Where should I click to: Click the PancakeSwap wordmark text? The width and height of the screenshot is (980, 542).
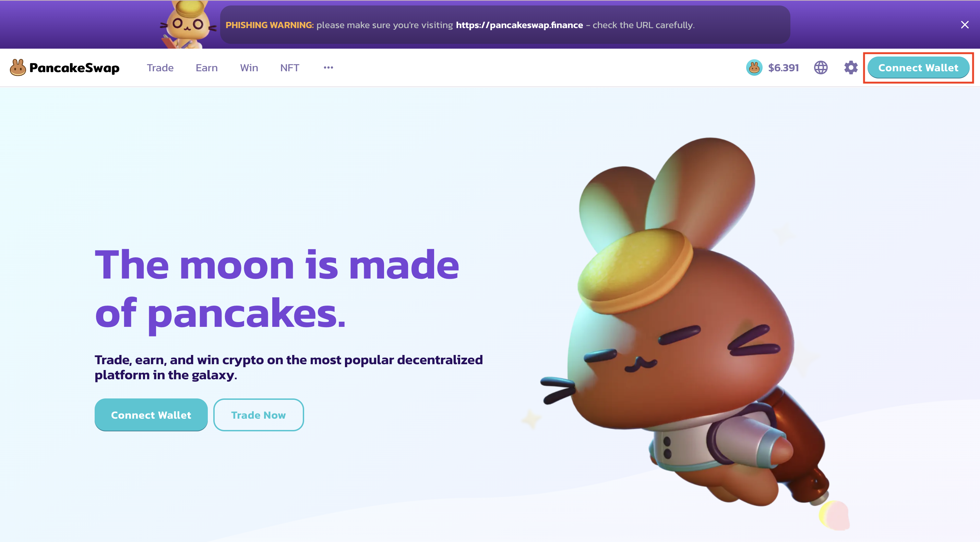point(74,67)
